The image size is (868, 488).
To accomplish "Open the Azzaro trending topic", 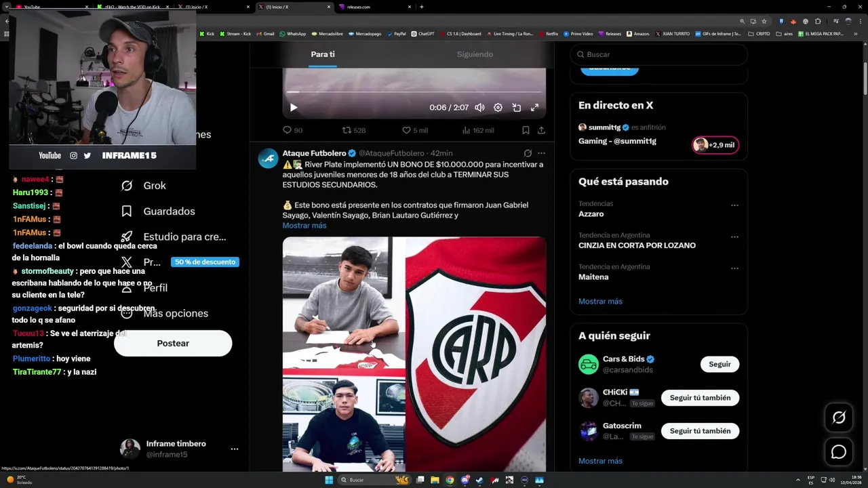I will coord(591,213).
